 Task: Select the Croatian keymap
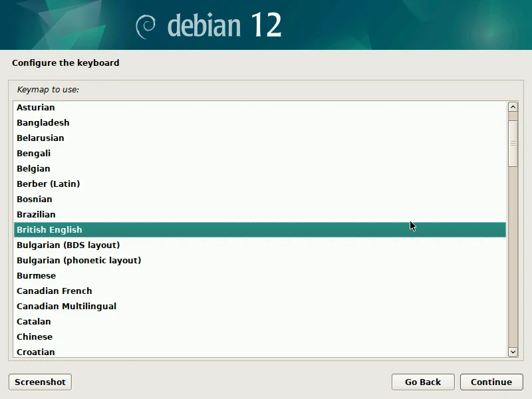[x=260, y=352]
